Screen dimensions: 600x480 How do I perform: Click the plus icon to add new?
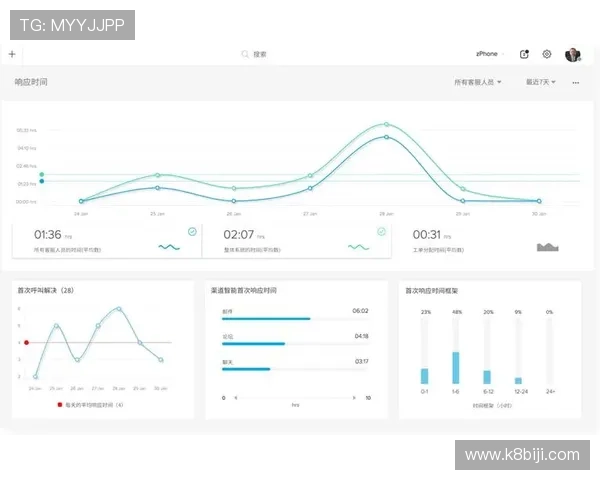click(x=12, y=54)
